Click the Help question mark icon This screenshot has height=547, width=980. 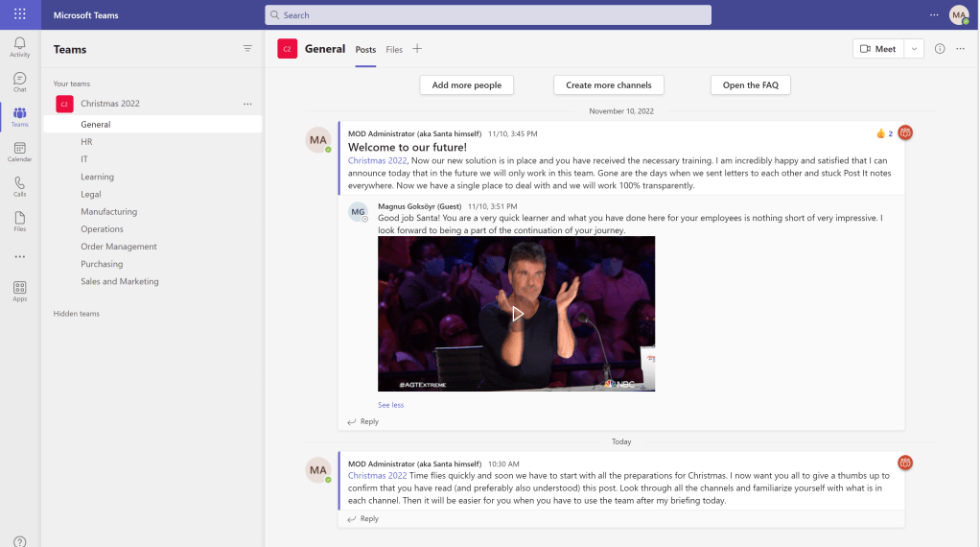[19, 541]
